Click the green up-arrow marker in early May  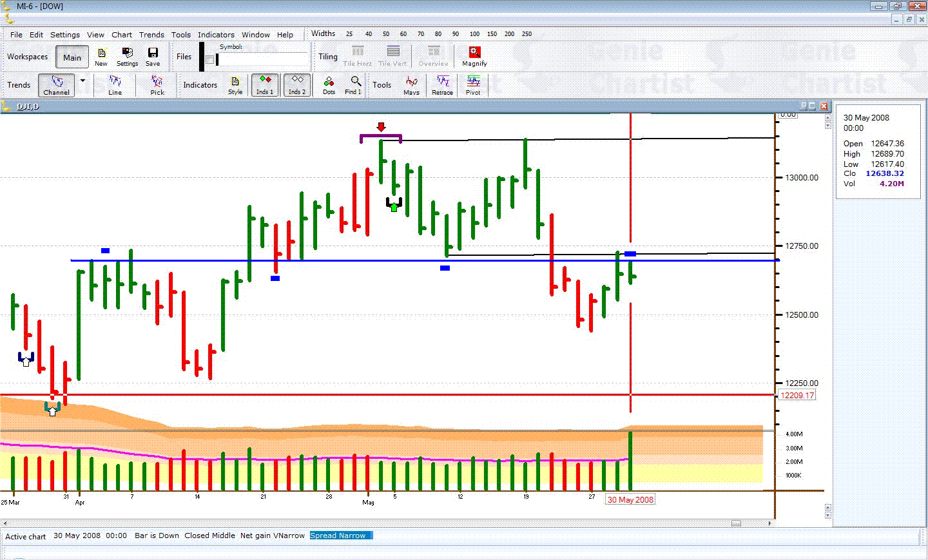[394, 207]
